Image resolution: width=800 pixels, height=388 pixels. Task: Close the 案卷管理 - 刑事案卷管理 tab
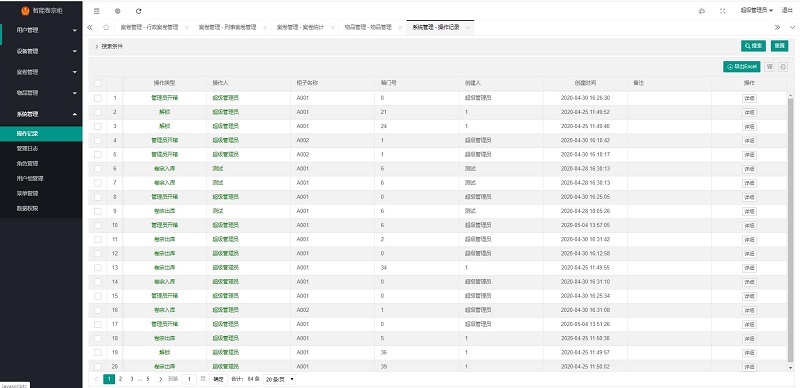pyautogui.click(x=265, y=28)
